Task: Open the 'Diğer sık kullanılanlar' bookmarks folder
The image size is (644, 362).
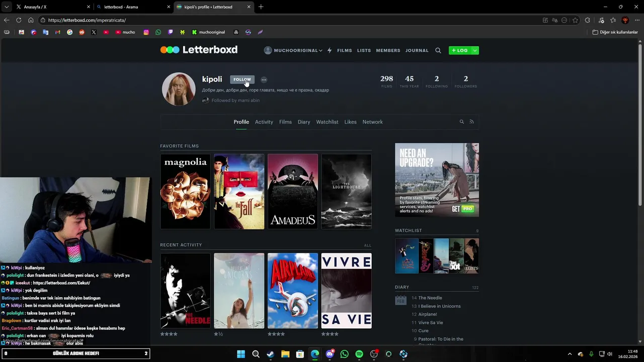Action: pyautogui.click(x=615, y=32)
